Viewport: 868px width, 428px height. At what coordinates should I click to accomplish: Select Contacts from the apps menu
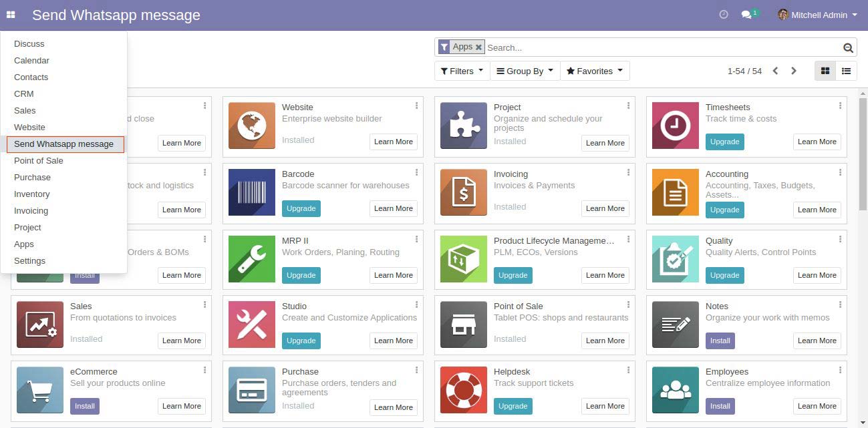[63, 77]
